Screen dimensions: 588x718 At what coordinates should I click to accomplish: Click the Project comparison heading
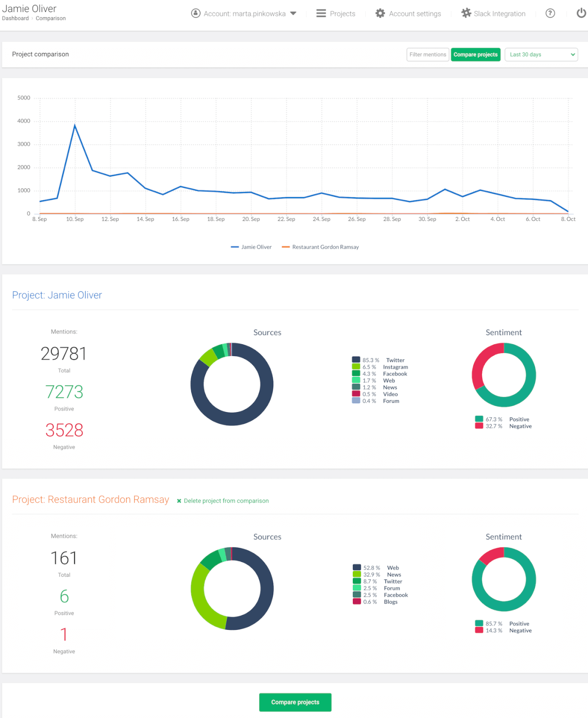coord(40,54)
